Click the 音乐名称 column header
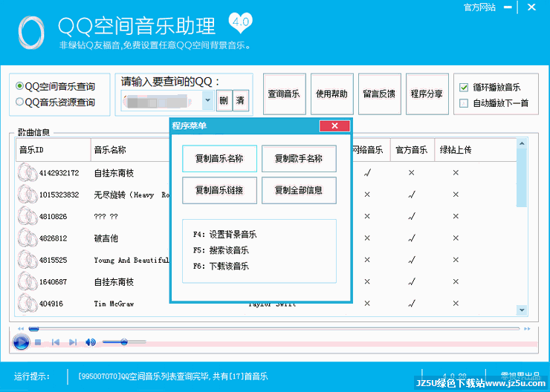The image size is (550, 392). pos(131,150)
